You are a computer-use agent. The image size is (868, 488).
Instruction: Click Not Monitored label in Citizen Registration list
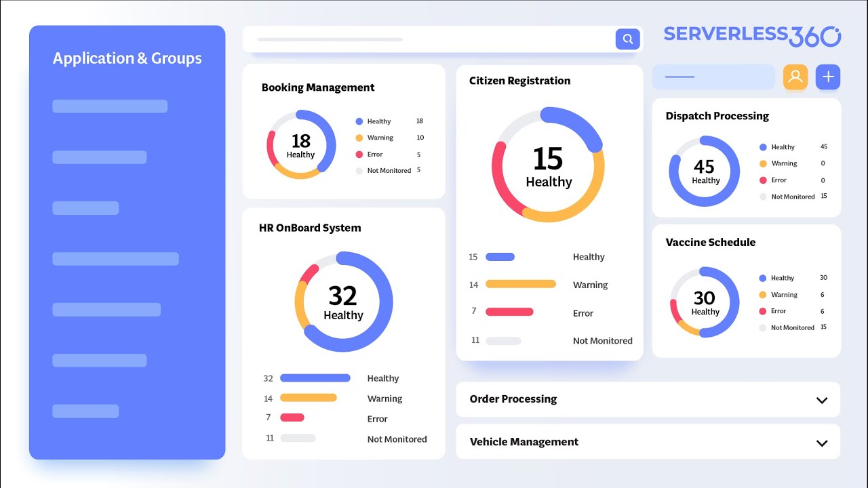603,341
